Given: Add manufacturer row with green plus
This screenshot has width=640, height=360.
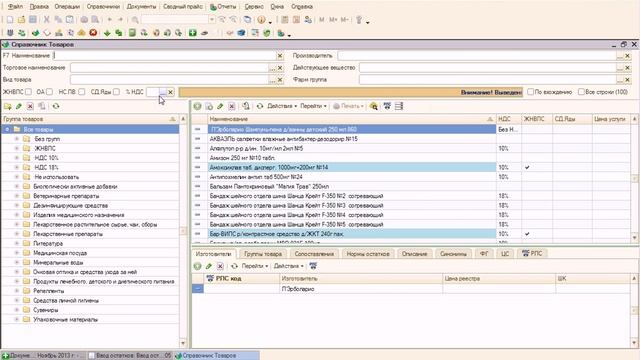Looking at the screenshot, I should [198, 266].
